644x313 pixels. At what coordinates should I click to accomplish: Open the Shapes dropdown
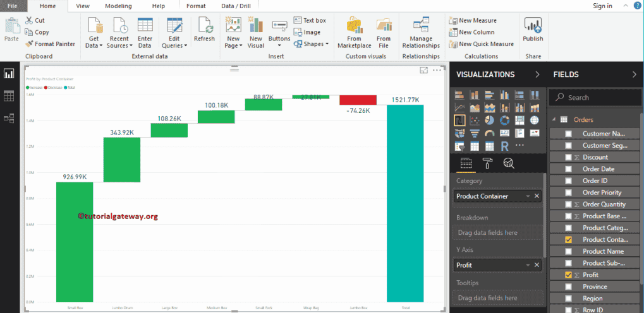click(x=327, y=44)
